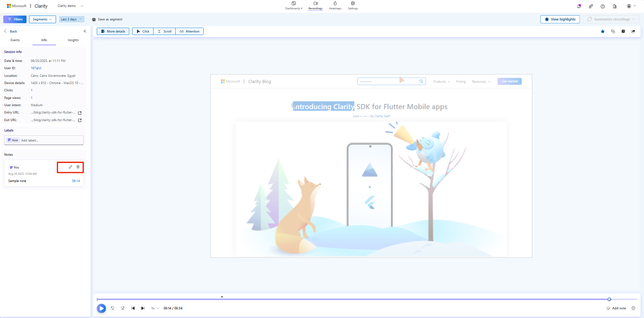Image resolution: width=644 pixels, height=318 pixels.
Task: Open Exit URL in new tab icon
Action: 80,120
